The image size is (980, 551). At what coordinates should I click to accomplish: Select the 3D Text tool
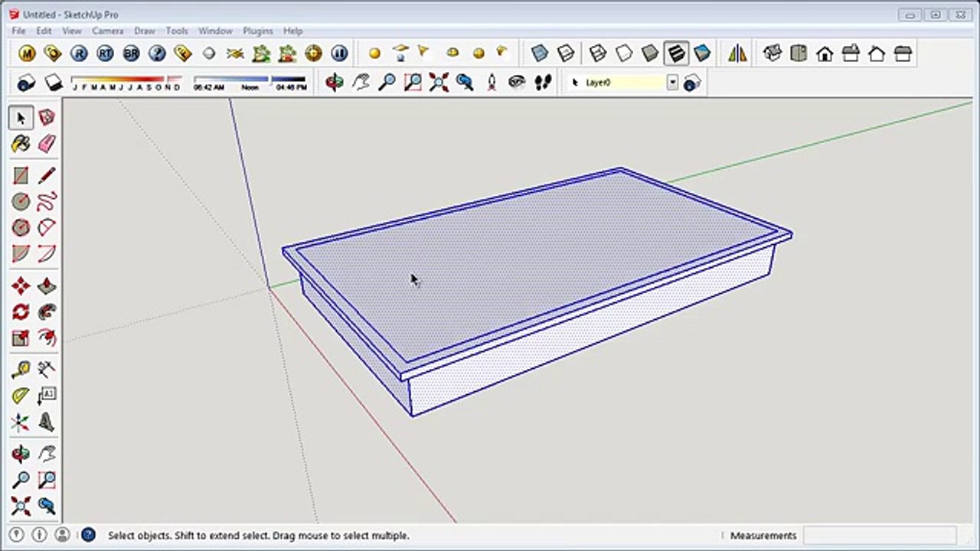[47, 422]
